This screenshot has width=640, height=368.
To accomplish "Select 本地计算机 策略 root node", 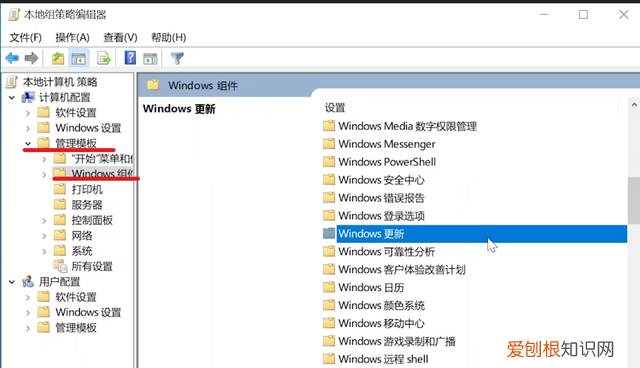I will [60, 82].
